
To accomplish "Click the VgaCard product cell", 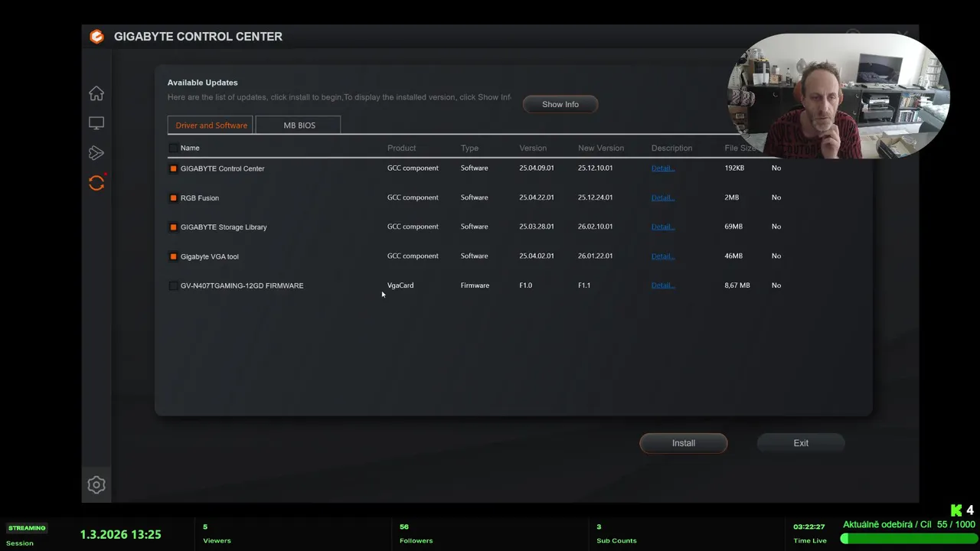I will [x=400, y=285].
